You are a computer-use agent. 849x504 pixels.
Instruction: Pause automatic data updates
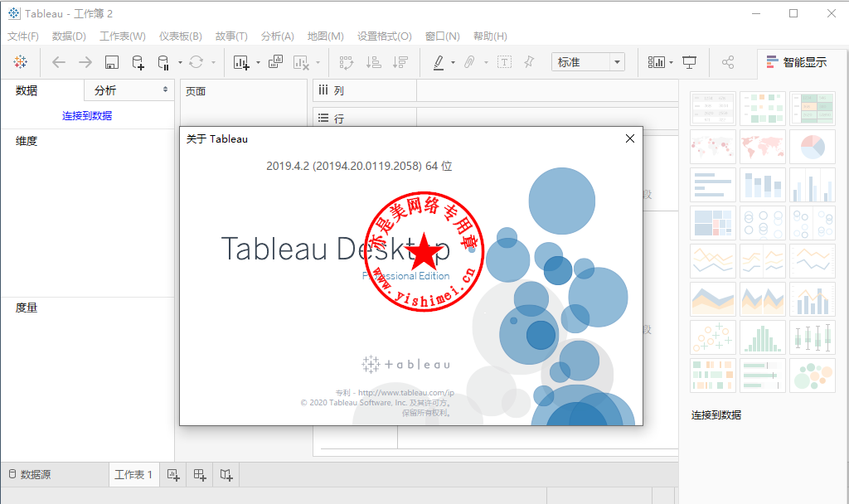click(163, 62)
